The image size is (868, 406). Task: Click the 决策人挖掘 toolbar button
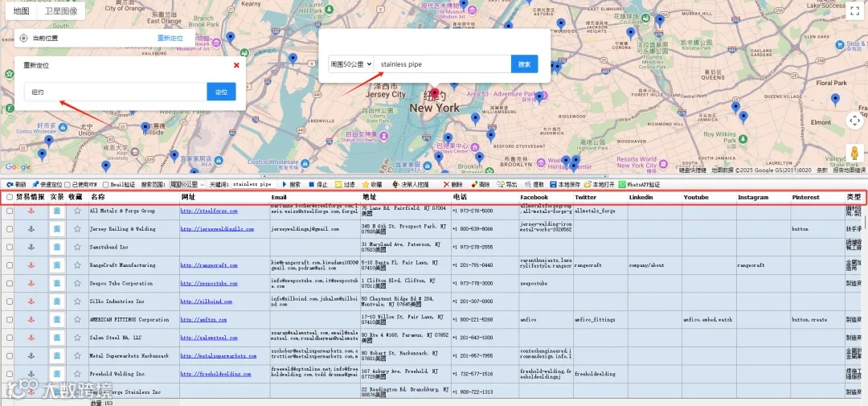(x=410, y=184)
